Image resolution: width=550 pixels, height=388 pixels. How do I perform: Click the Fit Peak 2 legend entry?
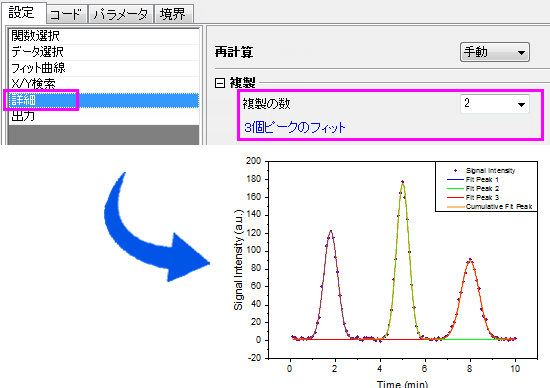click(473, 189)
